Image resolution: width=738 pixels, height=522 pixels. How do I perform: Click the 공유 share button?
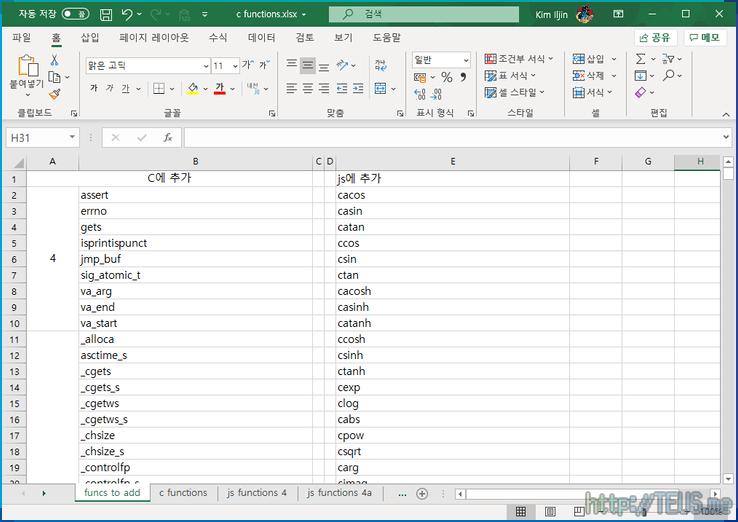point(655,38)
